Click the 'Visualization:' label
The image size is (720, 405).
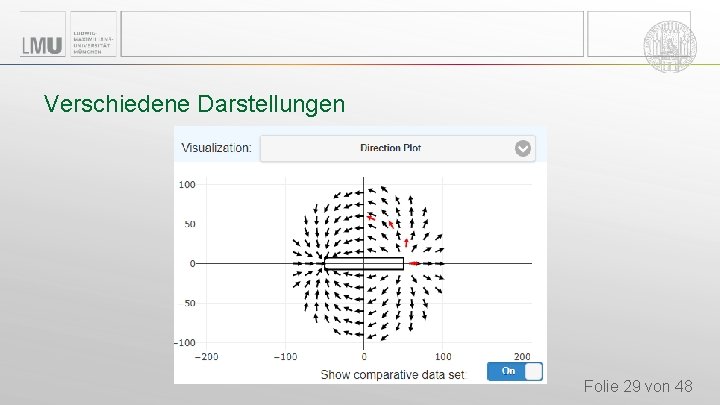[x=216, y=148]
